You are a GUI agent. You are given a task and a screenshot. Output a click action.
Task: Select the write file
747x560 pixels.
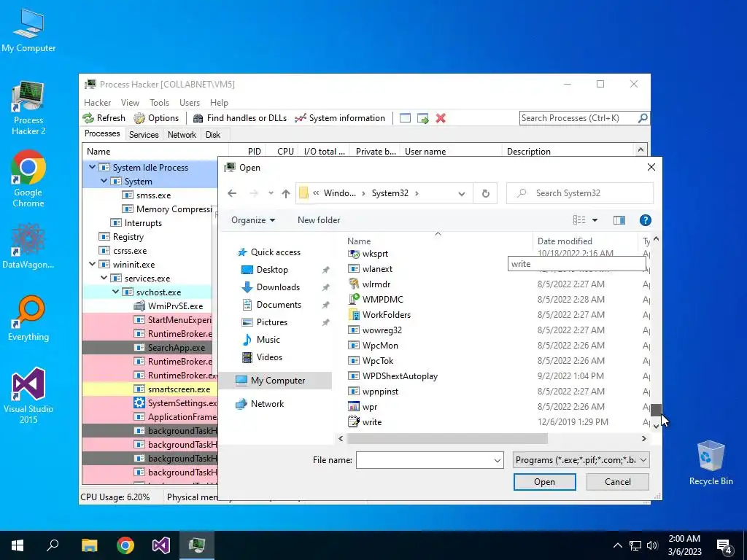[365, 422]
